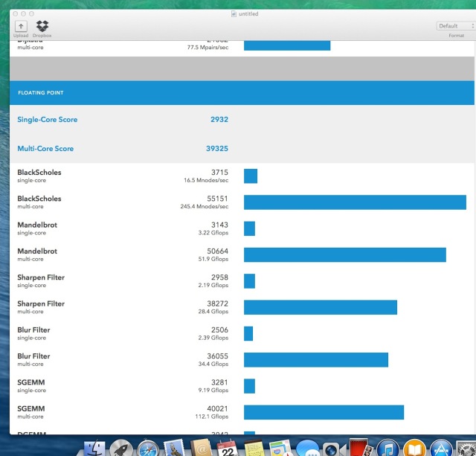Viewport: 476px width, 456px height.
Task: Open System Preferences gear in Dock
Action: (466, 449)
